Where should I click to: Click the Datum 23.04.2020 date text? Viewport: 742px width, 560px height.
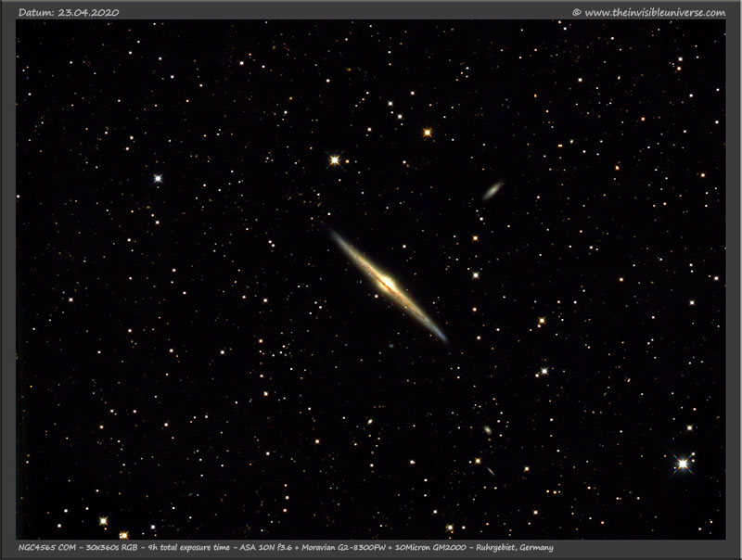click(69, 12)
